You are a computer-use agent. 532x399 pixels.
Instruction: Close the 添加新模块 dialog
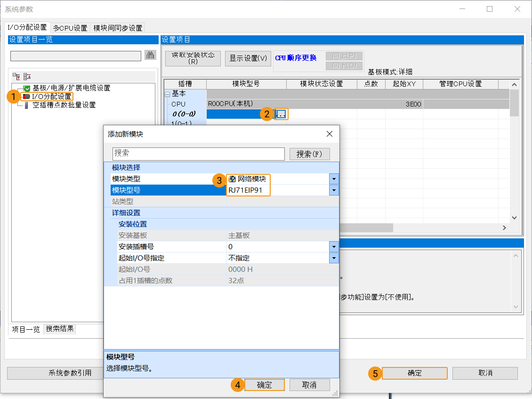330,134
